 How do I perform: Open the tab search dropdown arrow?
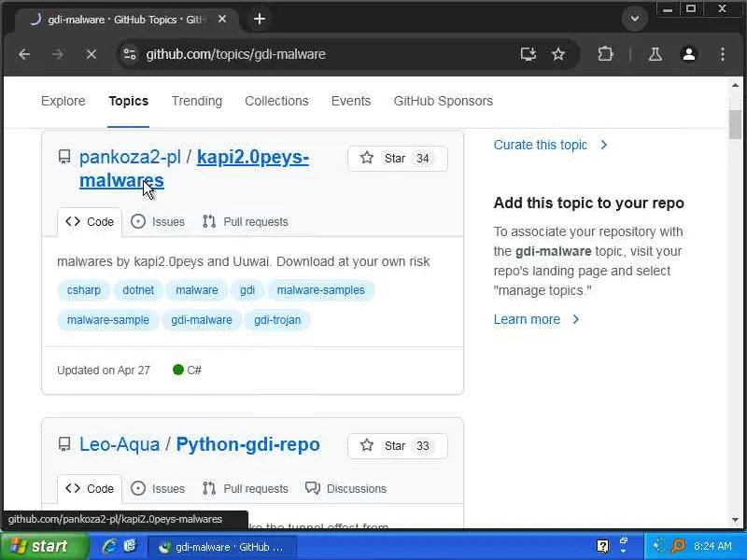635,19
